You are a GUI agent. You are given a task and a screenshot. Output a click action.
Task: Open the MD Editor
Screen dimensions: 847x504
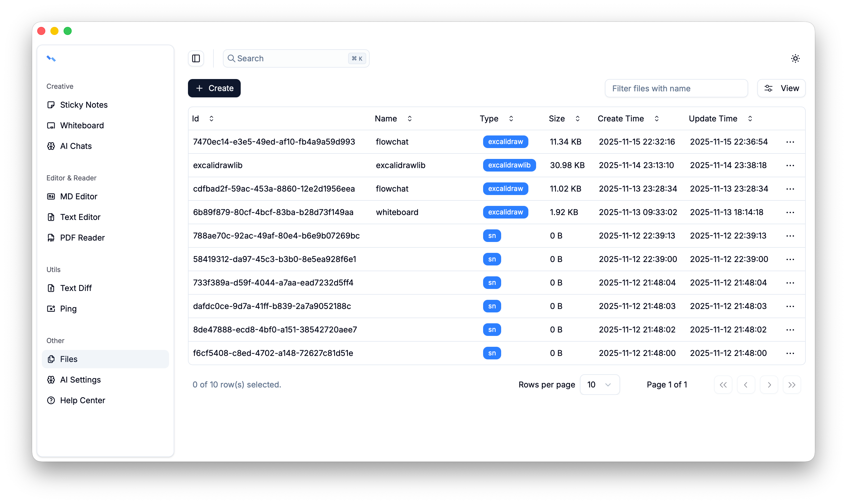79,196
